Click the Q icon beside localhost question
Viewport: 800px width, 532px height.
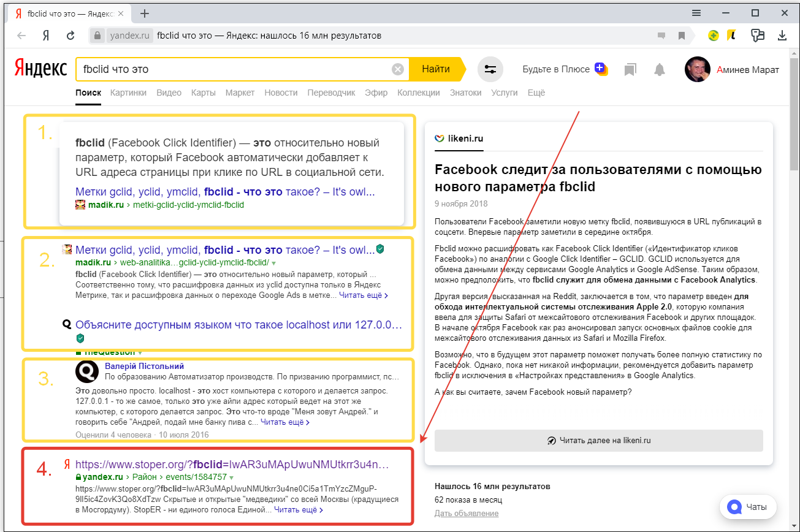pyautogui.click(x=67, y=324)
